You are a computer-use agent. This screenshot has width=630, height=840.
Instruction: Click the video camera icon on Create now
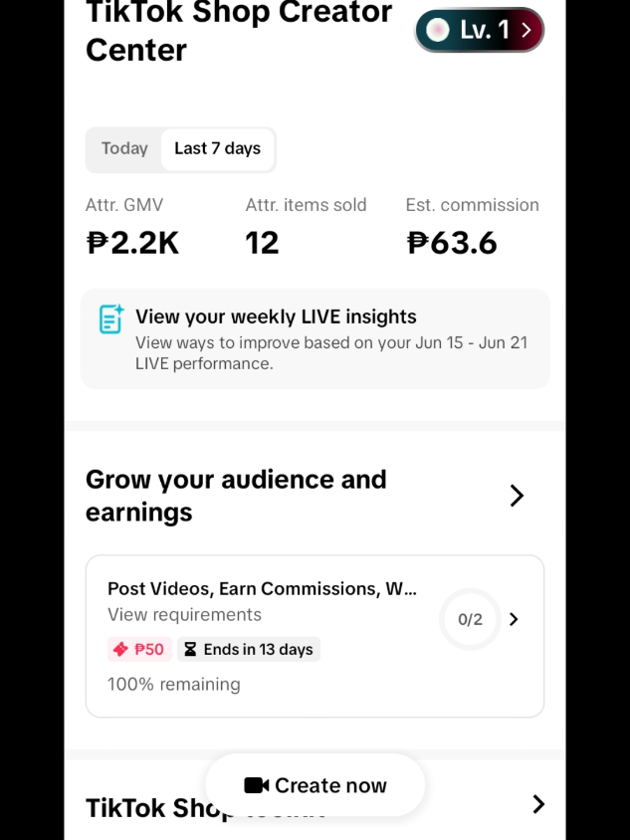(x=257, y=785)
